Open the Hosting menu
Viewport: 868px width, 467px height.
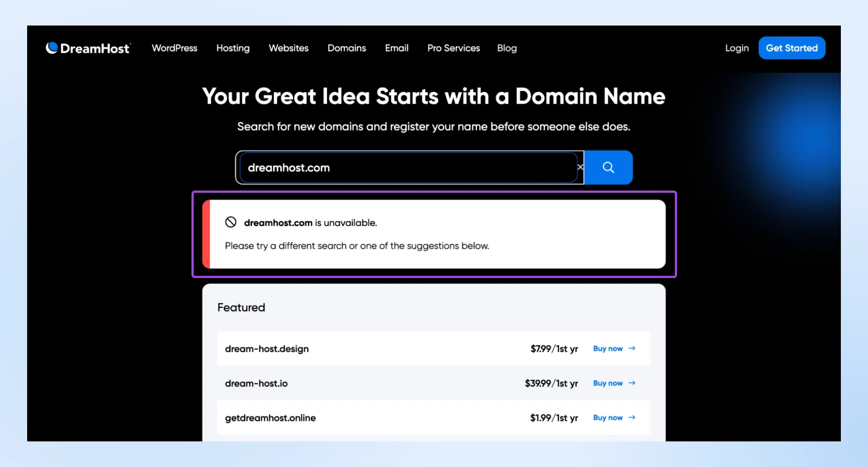tap(233, 48)
